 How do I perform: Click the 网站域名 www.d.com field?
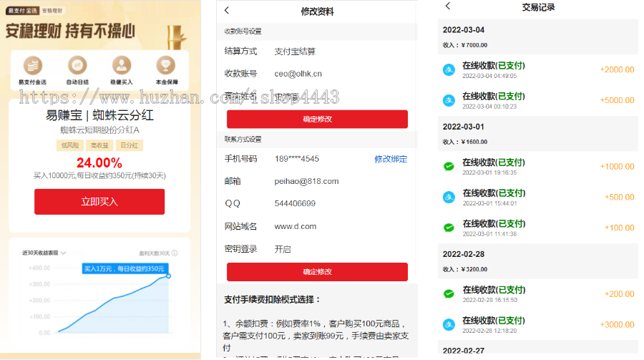click(317, 226)
